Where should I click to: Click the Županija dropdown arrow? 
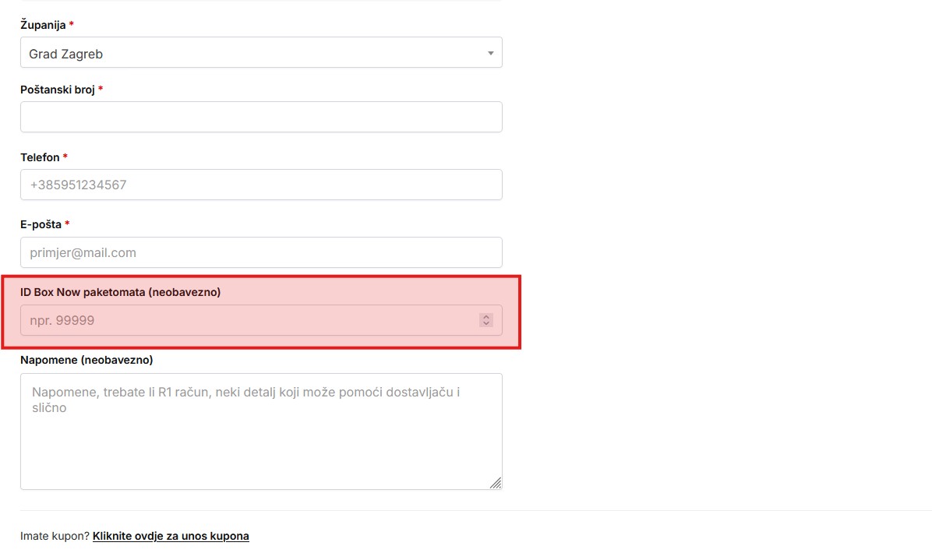click(490, 53)
